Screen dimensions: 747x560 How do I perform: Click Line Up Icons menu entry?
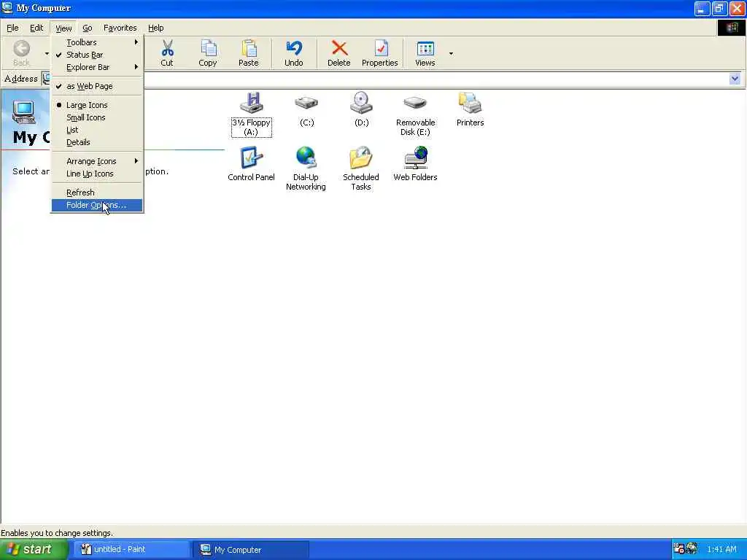click(x=97, y=174)
